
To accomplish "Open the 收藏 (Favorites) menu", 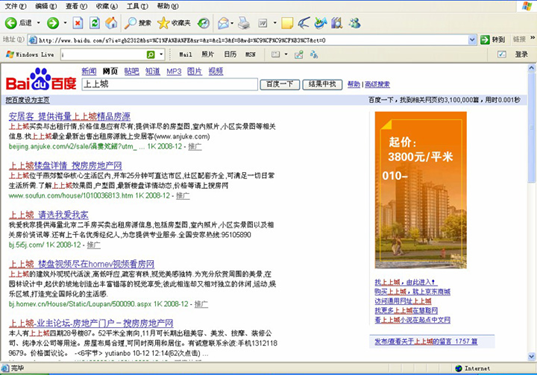I will pyautogui.click(x=107, y=6).
